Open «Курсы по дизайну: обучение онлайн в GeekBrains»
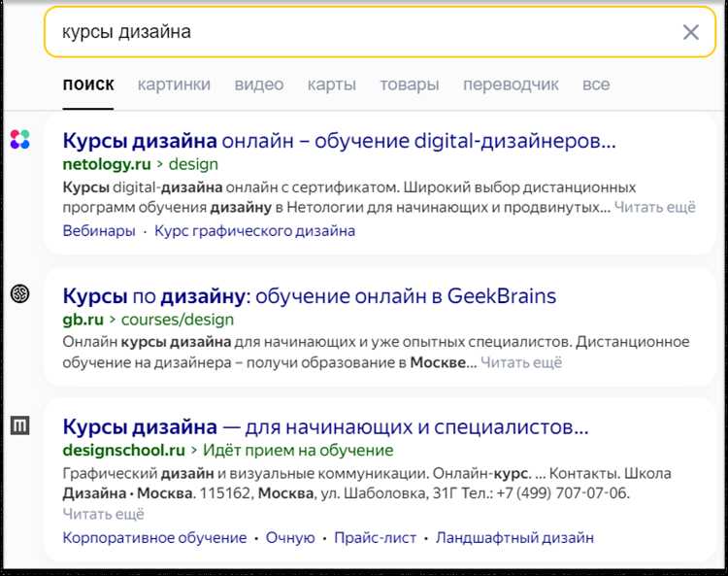 point(310,296)
